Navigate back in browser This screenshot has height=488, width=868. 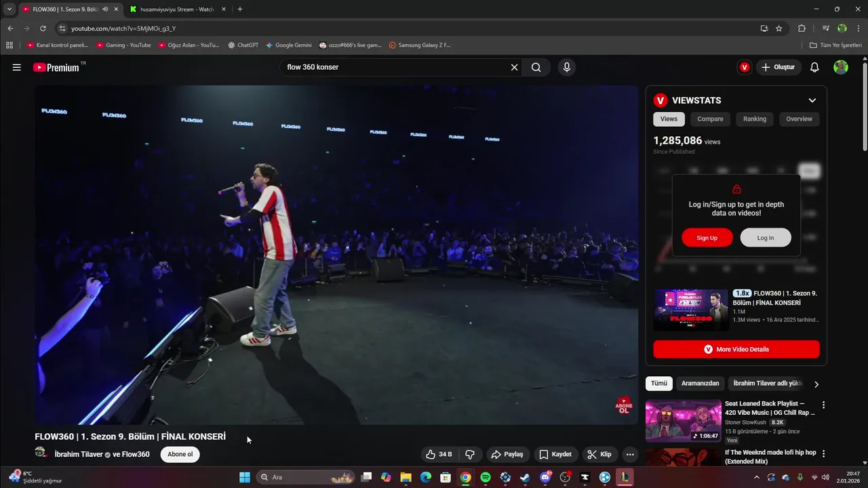coord(10,28)
